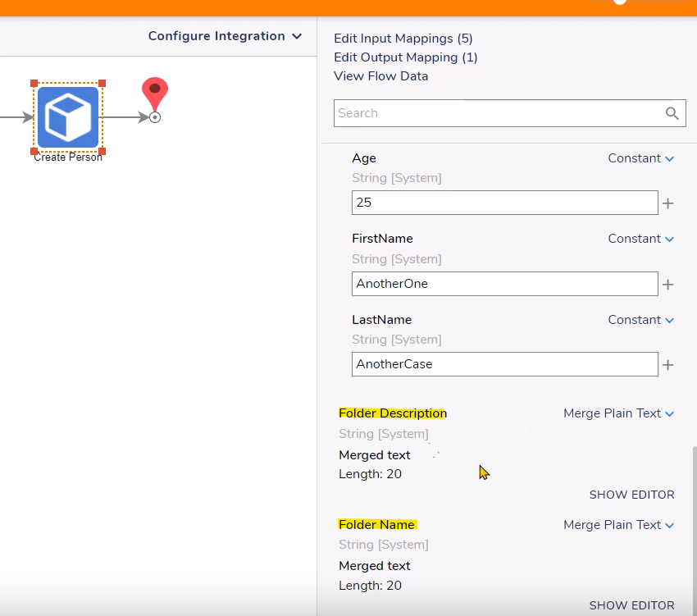Show editor for Folder Name
Image resolution: width=697 pixels, height=616 pixels.
click(x=631, y=605)
